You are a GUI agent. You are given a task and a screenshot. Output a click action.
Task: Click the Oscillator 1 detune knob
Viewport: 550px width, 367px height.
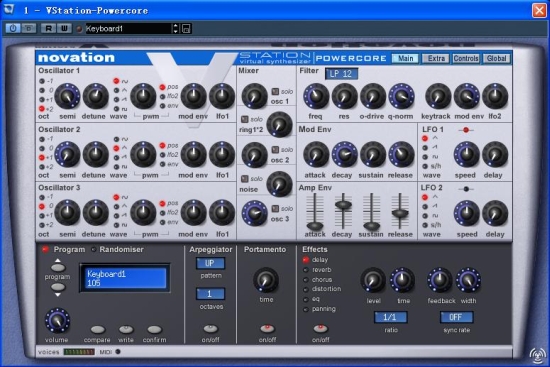95,96
